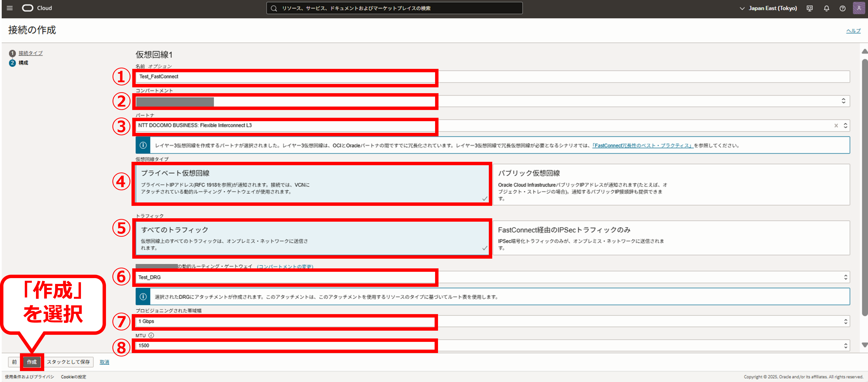Open the help question mark icon
Image resolution: width=868 pixels, height=382 pixels.
point(842,9)
